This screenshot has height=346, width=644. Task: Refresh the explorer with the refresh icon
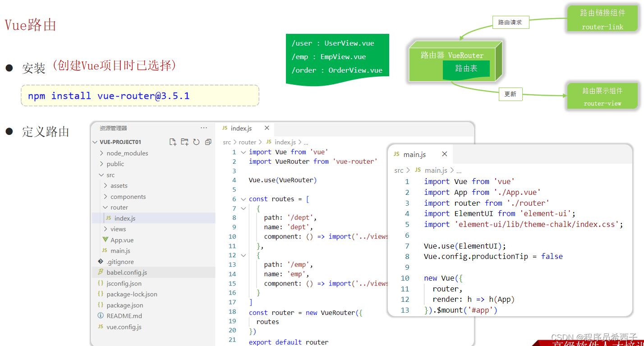(x=196, y=142)
